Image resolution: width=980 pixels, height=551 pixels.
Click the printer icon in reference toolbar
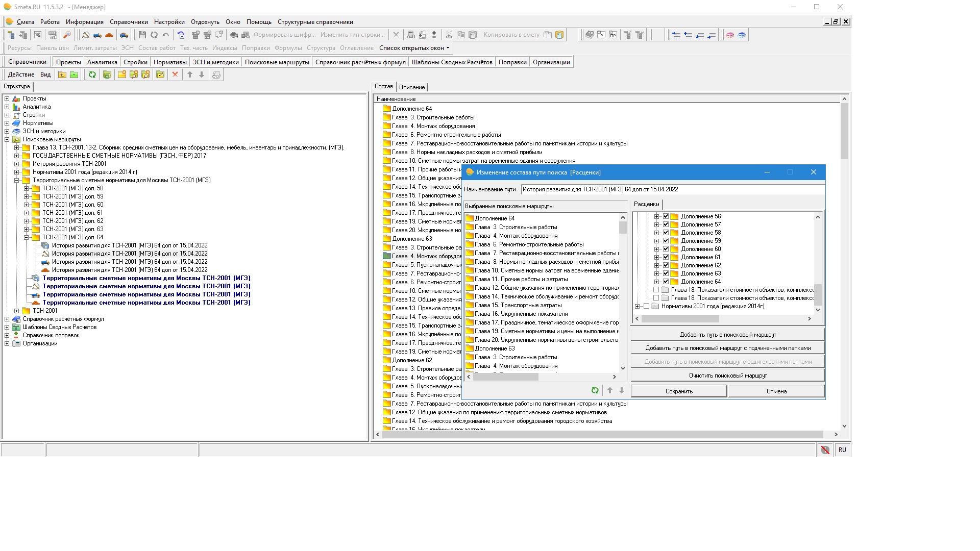216,74
